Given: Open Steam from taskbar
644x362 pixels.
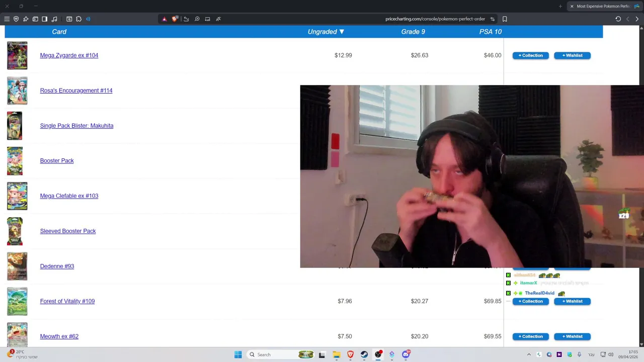Looking at the screenshot, I should (x=364, y=354).
